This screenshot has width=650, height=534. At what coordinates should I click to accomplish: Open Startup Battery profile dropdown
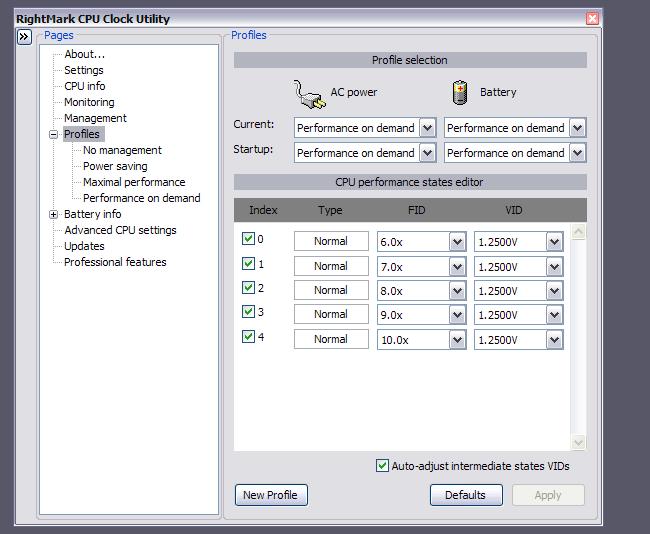pos(577,153)
